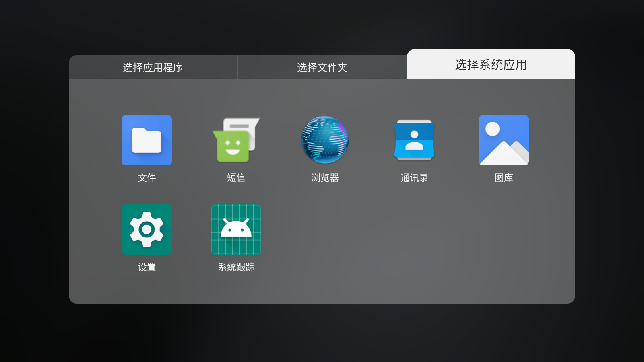
Task: Launch the 浏览器 globe browser icon
Action: tap(325, 140)
